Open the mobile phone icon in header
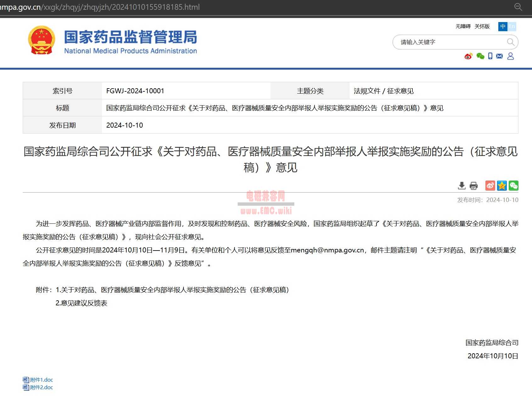Viewport: 532px width, 404px height. (490, 56)
